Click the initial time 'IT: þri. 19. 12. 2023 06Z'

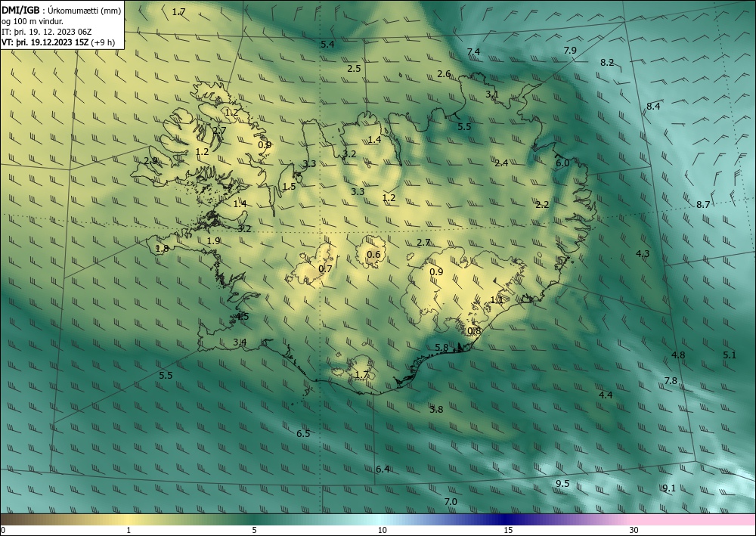pos(46,32)
